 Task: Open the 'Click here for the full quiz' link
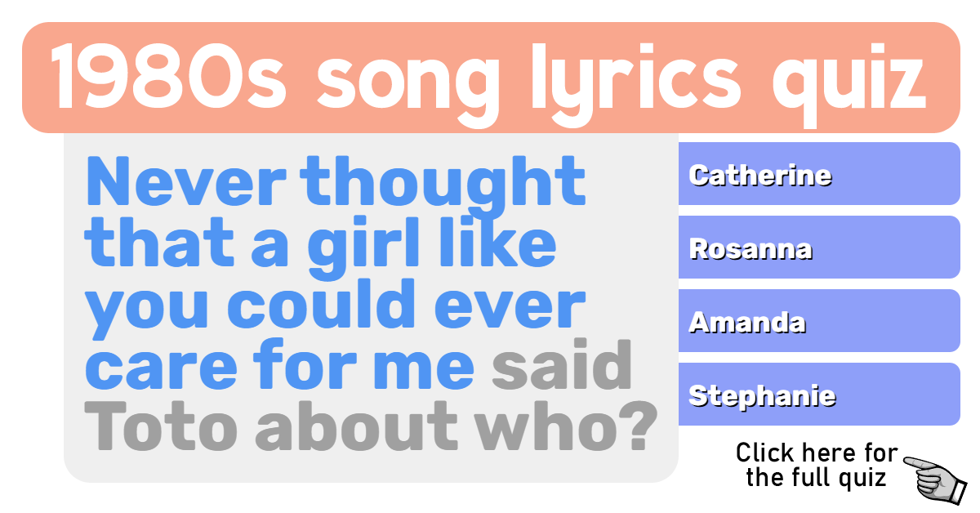[x=817, y=464]
